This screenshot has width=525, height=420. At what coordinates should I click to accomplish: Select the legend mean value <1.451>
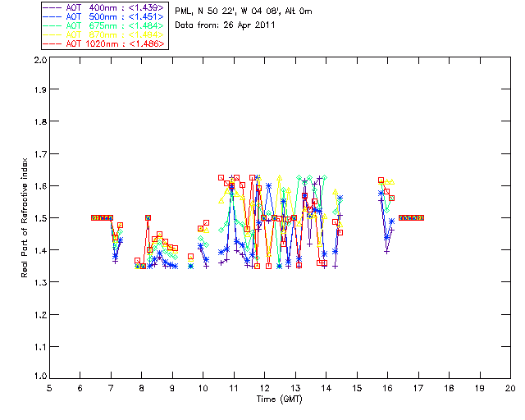click(146, 16)
